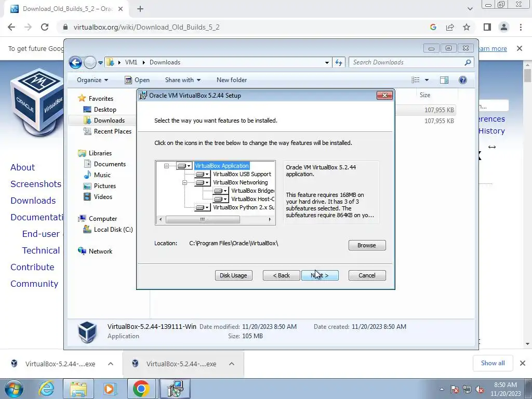This screenshot has width=532, height=399.
Task: Click volume icon in system tray
Action: pyautogui.click(x=480, y=390)
